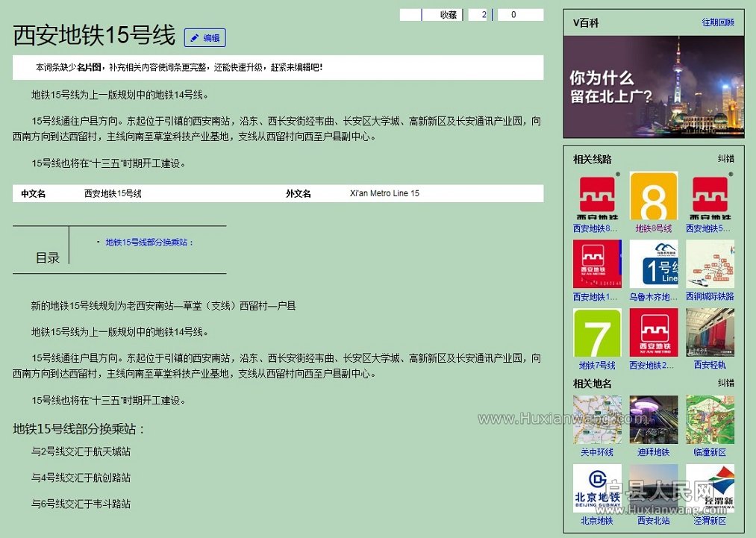Click the counter showing 0
The width and height of the screenshot is (756, 538).
pos(513,15)
